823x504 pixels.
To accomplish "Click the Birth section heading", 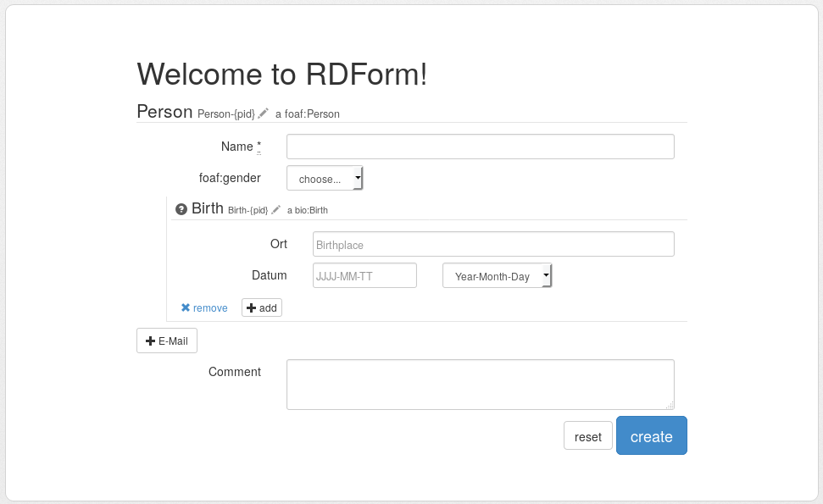I will (x=208, y=208).
